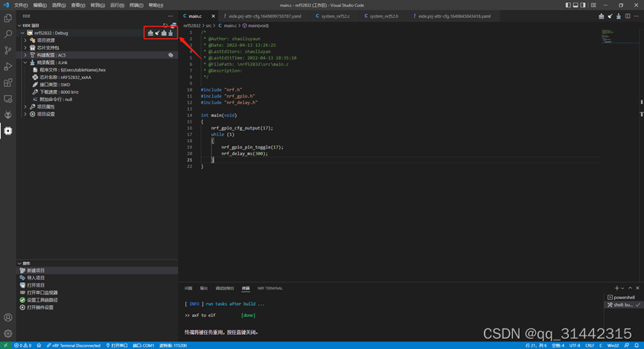Click download icon in editor title bar
Image resolution: width=644 pixels, height=349 pixels.
click(x=619, y=16)
